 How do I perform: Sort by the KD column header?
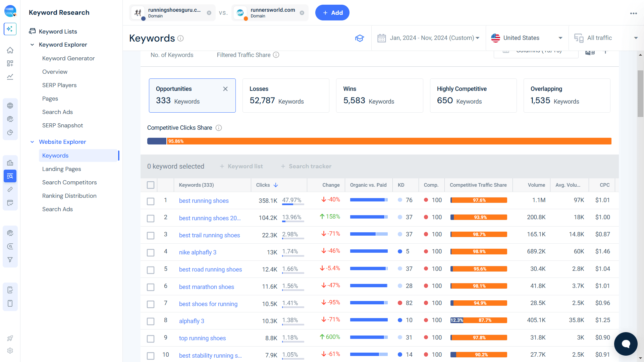point(401,185)
